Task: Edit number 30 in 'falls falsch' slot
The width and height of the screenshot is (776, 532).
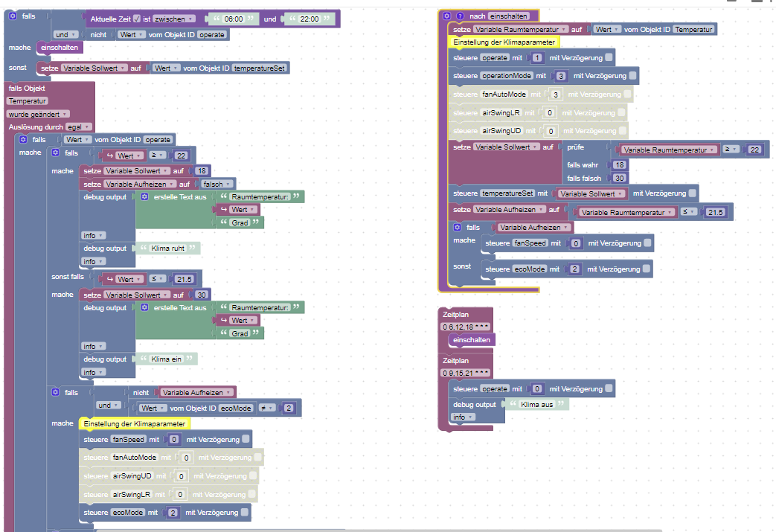Action: (x=620, y=178)
